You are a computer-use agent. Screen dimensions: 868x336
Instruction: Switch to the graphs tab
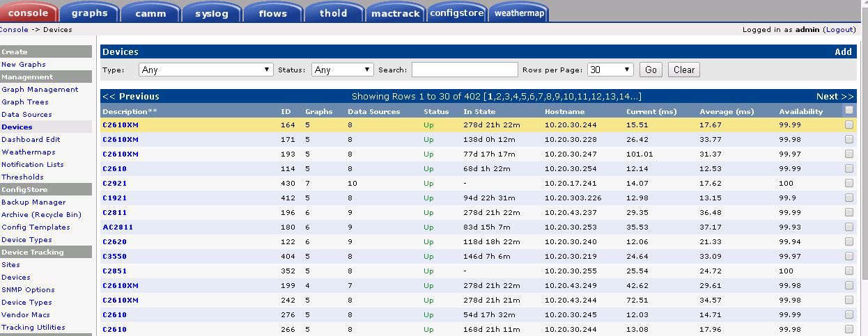(89, 13)
